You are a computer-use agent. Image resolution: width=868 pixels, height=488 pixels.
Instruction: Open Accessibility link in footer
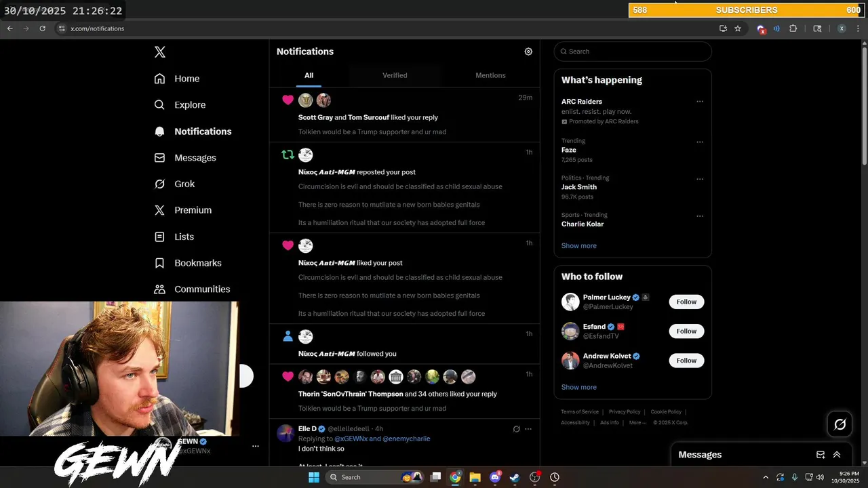coord(575,423)
